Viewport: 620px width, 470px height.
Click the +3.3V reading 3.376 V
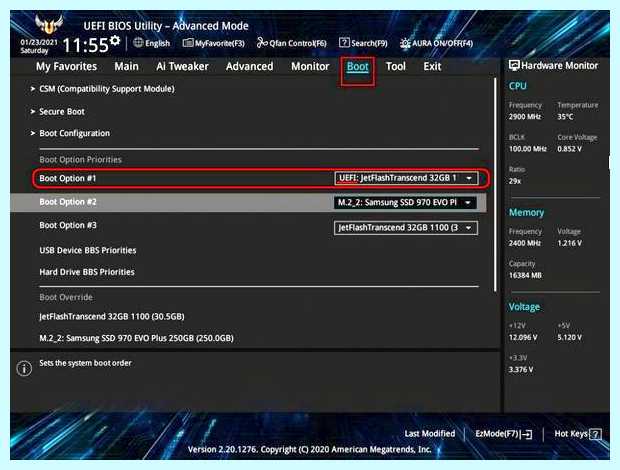[x=521, y=370]
